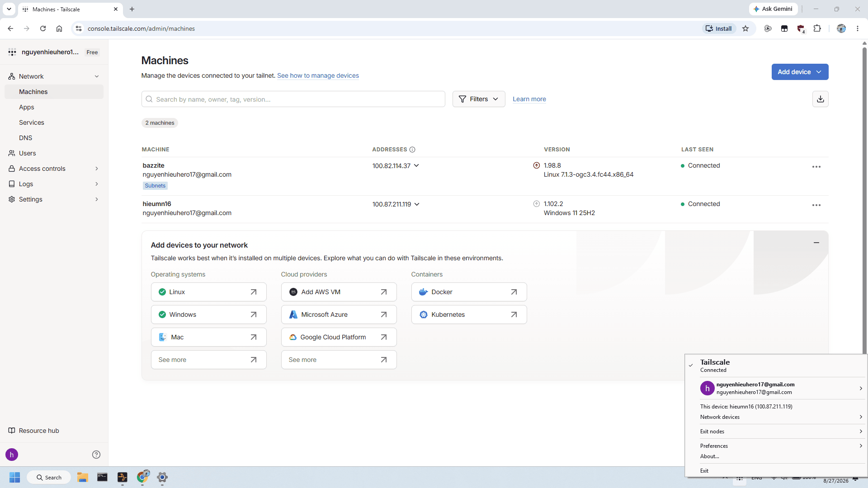
Task: Open the Linux install option
Action: tap(209, 292)
